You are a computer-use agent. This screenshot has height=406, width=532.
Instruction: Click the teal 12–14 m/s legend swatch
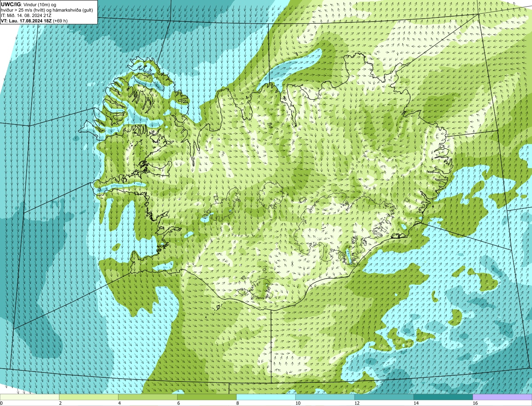click(x=384, y=397)
